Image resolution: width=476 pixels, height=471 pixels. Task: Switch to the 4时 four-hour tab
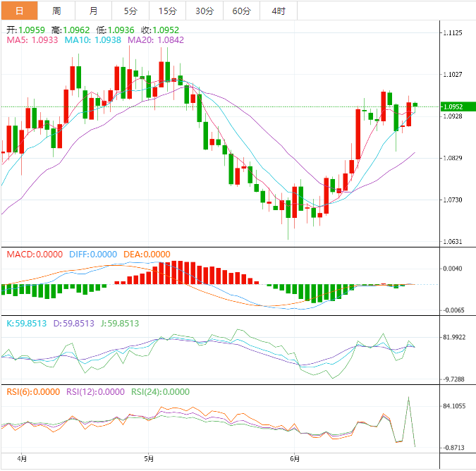pyautogui.click(x=279, y=11)
